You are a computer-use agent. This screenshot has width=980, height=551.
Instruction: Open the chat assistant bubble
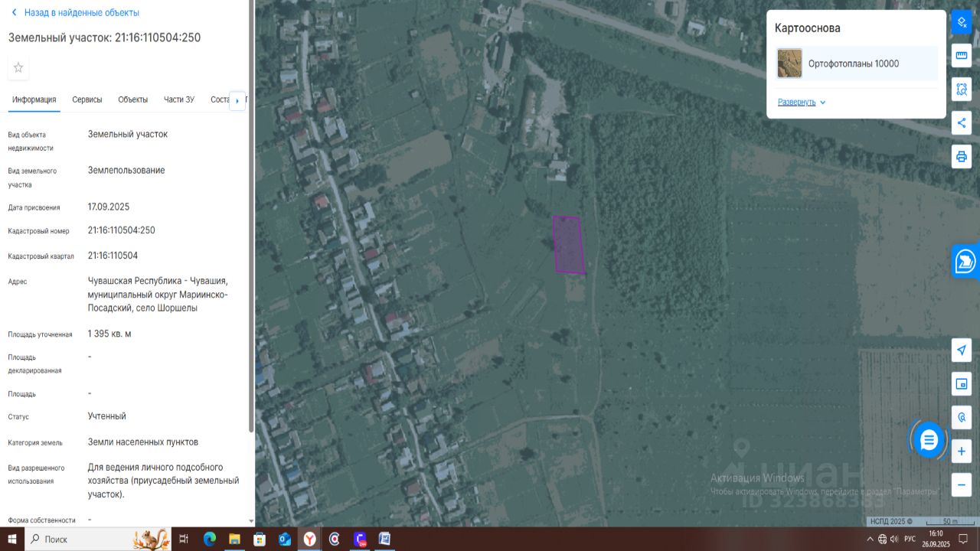click(929, 440)
